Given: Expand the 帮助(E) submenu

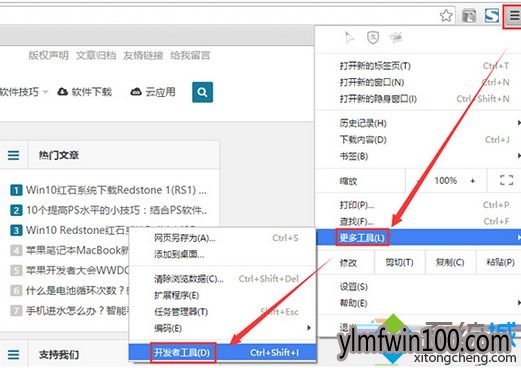Looking at the screenshot, I should (x=418, y=303).
